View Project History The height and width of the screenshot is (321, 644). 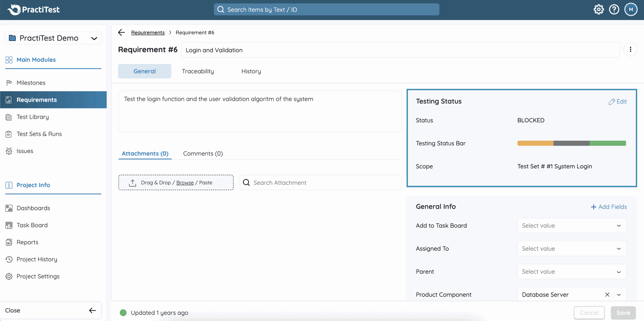(37, 259)
